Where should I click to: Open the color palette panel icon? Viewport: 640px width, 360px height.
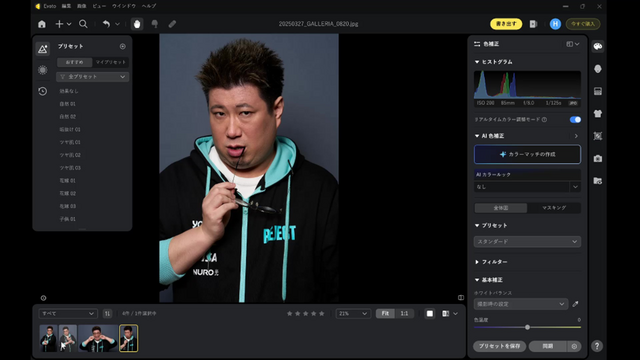click(x=598, y=47)
